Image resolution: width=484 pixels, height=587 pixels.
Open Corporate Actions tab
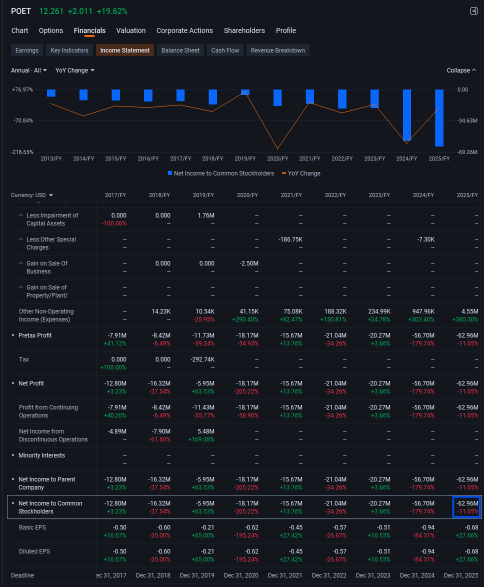click(x=185, y=31)
